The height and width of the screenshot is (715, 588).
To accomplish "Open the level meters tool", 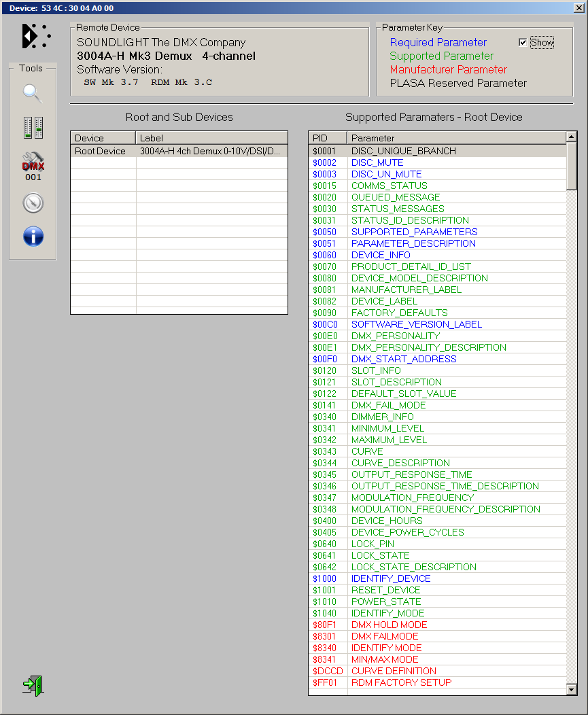I will point(33,127).
